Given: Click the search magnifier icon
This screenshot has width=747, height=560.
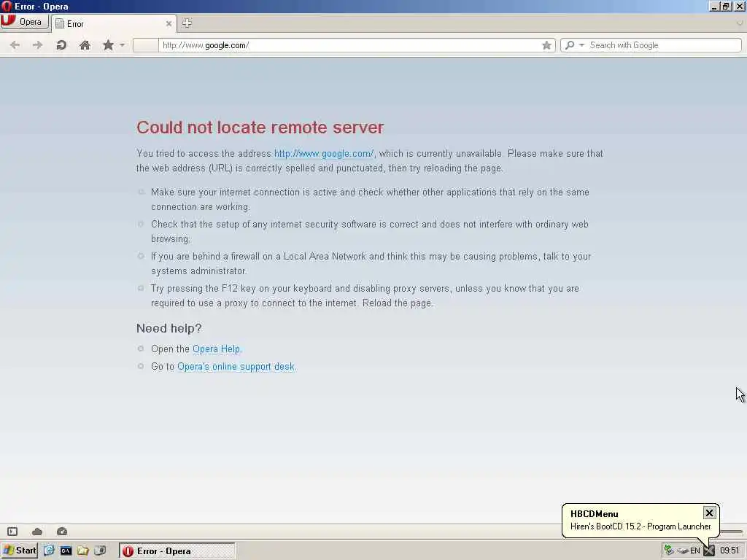Looking at the screenshot, I should click(569, 45).
